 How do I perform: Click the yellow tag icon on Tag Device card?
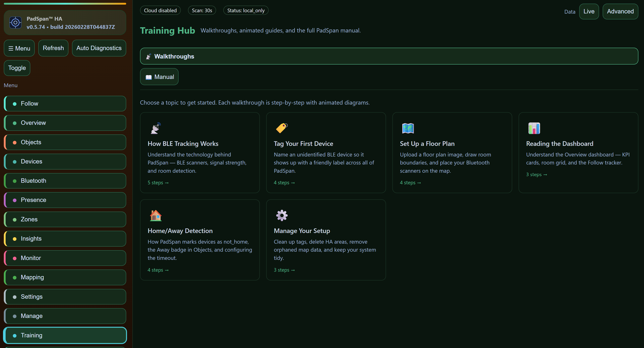click(x=282, y=128)
